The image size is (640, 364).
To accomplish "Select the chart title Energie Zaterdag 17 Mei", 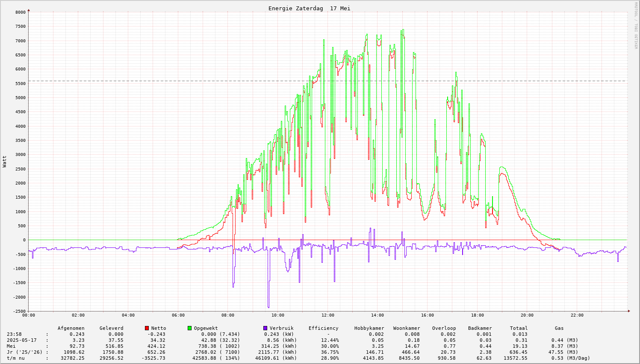I will 309,9.
